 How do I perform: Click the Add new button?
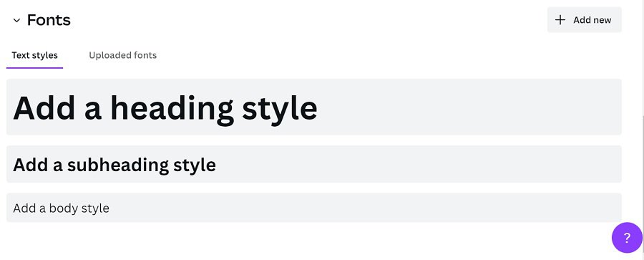[x=584, y=20]
